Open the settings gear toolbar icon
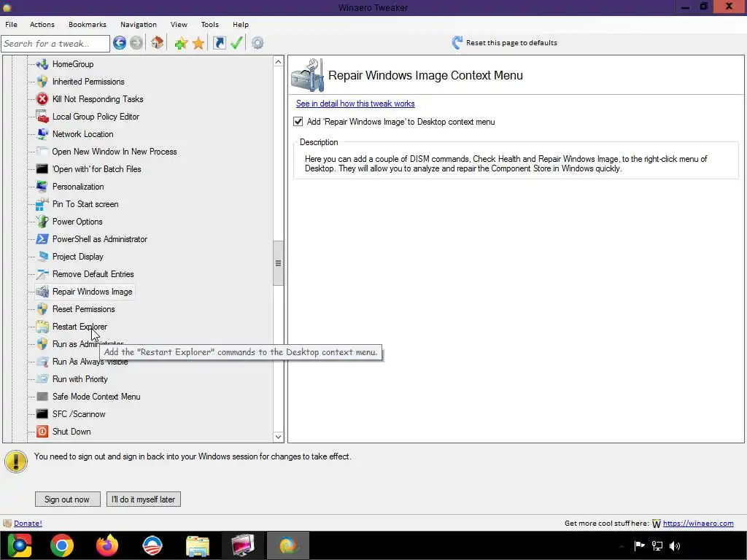 click(x=258, y=43)
